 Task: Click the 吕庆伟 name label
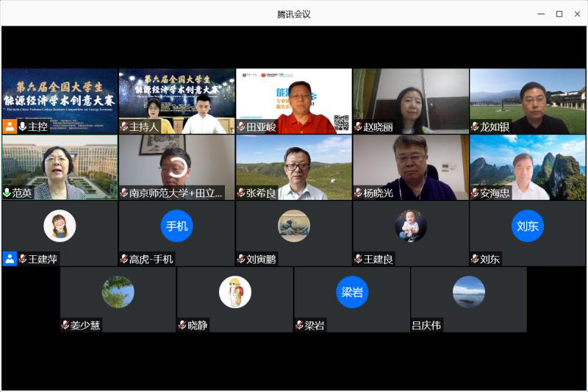coord(427,325)
